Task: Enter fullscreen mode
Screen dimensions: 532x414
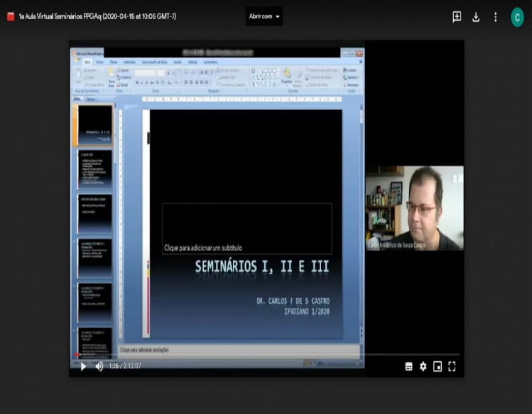Action: pos(452,366)
